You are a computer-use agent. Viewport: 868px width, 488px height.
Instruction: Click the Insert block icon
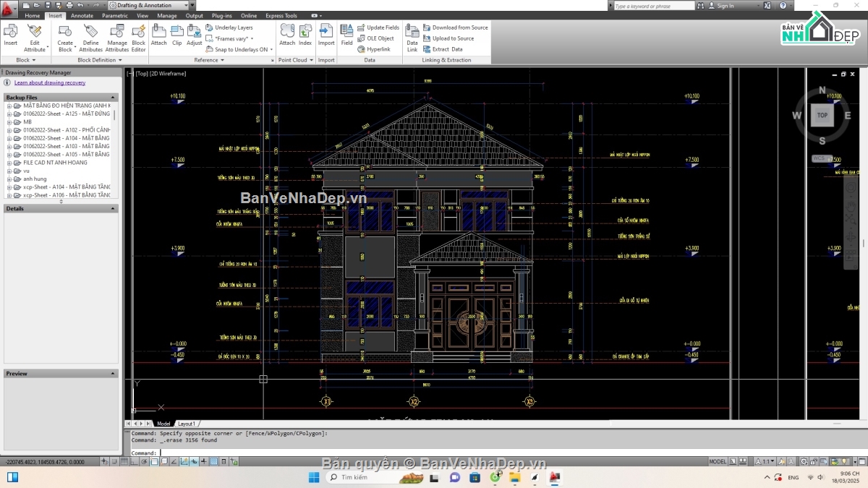tap(11, 34)
